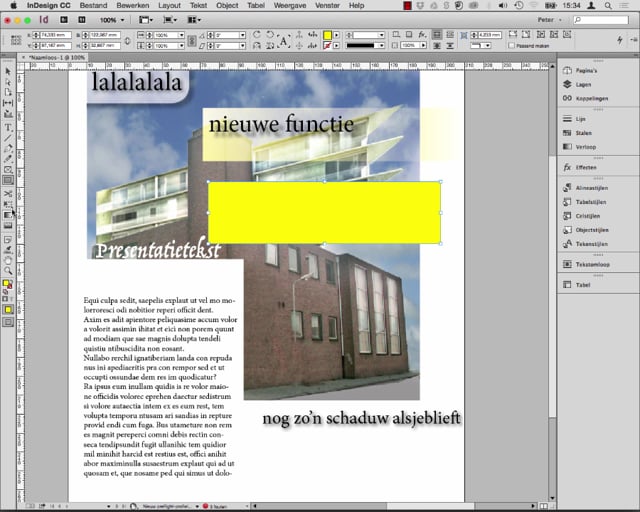The image size is (640, 512).
Task: Select the Page tool
Action: click(x=8, y=93)
